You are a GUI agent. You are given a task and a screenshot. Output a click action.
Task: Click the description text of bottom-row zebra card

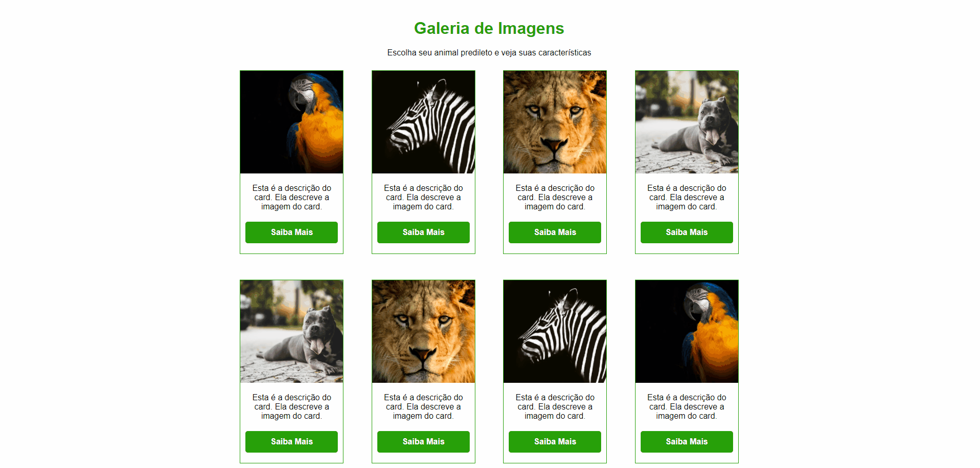[555, 407]
